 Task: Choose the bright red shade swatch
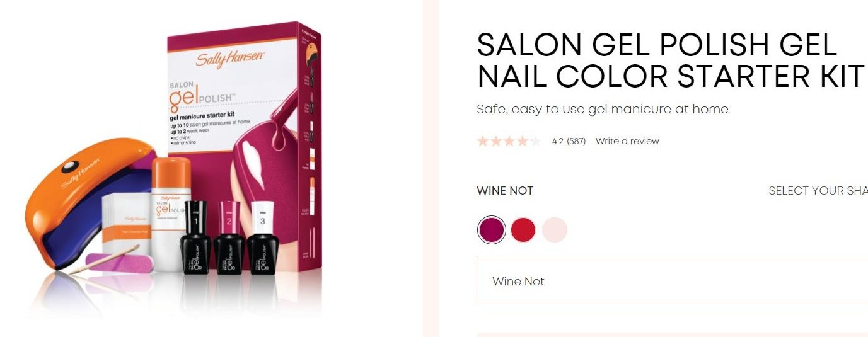point(523,230)
